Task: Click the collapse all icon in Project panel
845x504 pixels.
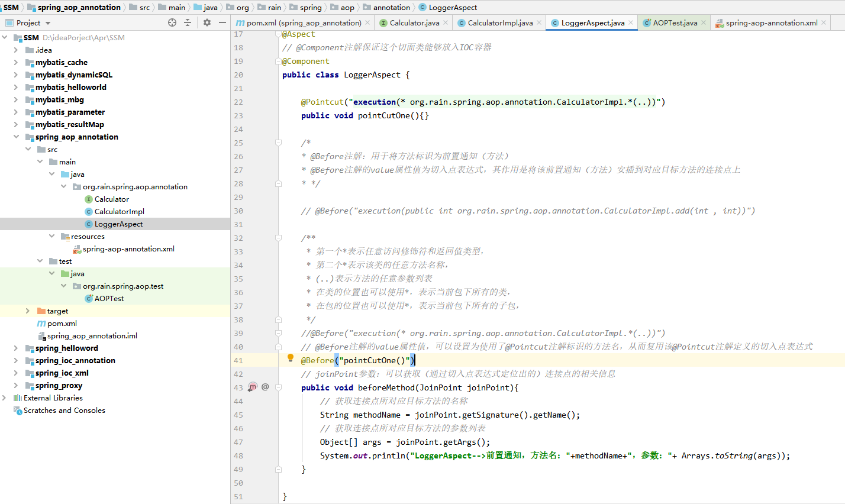Action: pyautogui.click(x=188, y=22)
